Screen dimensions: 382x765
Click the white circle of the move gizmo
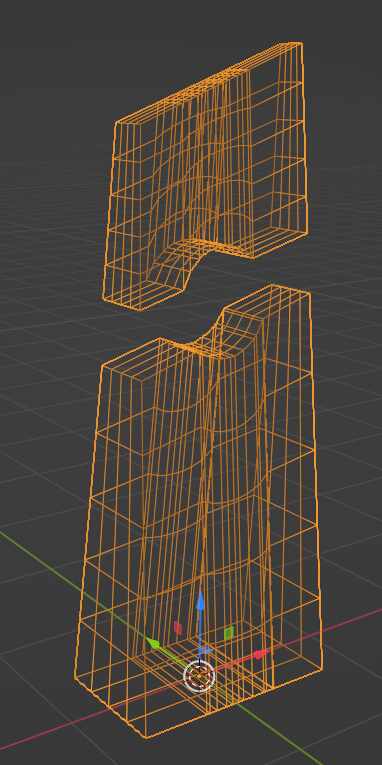(199, 676)
